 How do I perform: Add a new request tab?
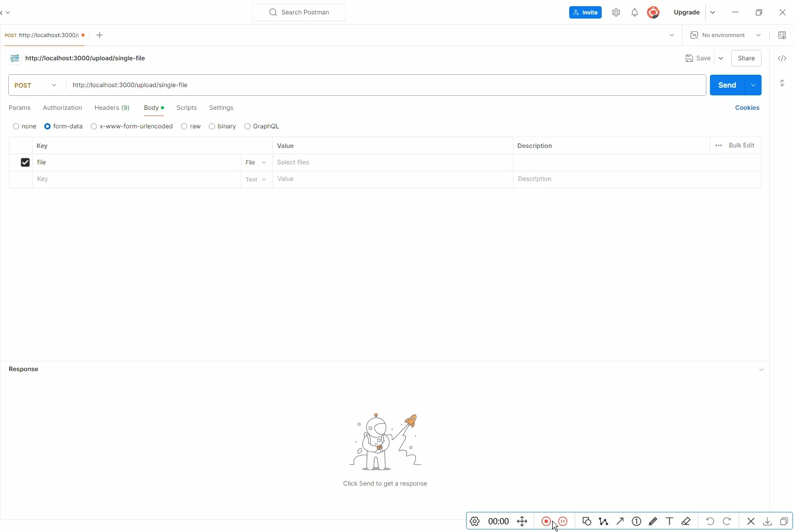(x=100, y=35)
